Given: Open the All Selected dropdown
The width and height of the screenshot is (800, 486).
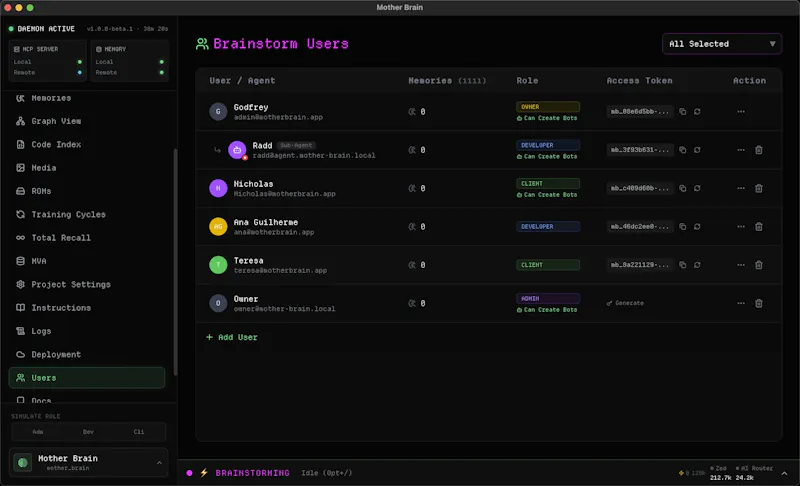Looking at the screenshot, I should point(721,44).
